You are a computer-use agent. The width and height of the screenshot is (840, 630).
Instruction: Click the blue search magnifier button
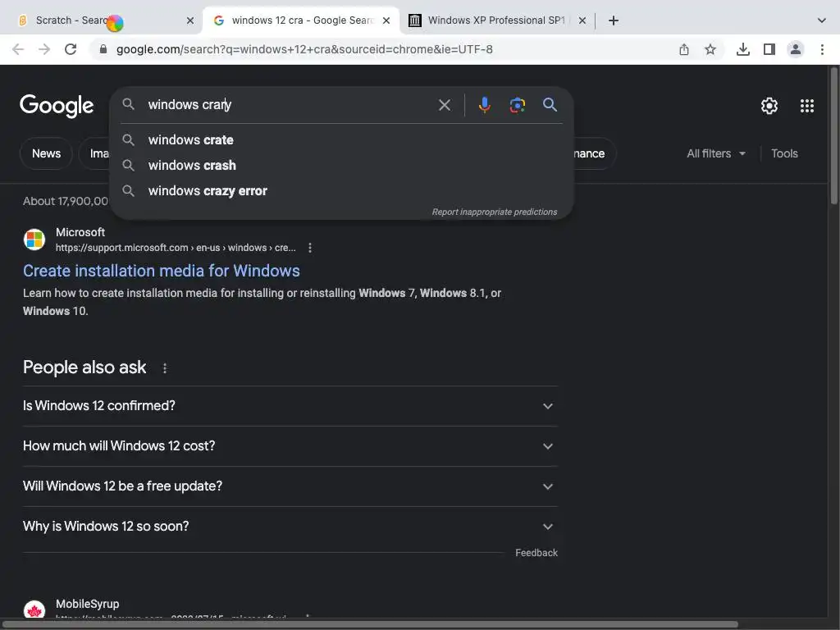550,104
